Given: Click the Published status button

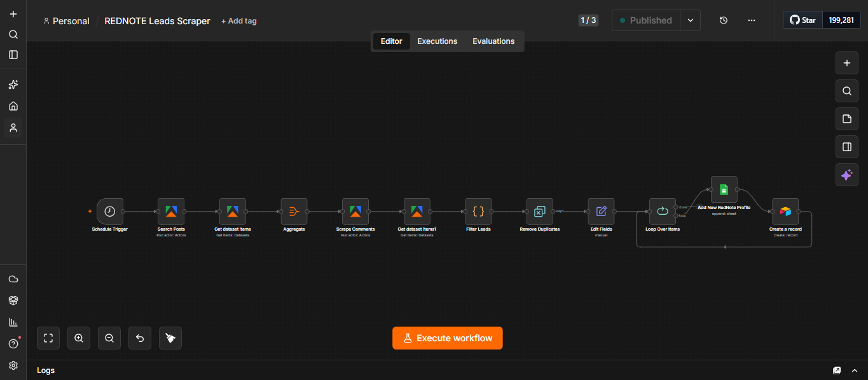Looking at the screenshot, I should pos(646,20).
